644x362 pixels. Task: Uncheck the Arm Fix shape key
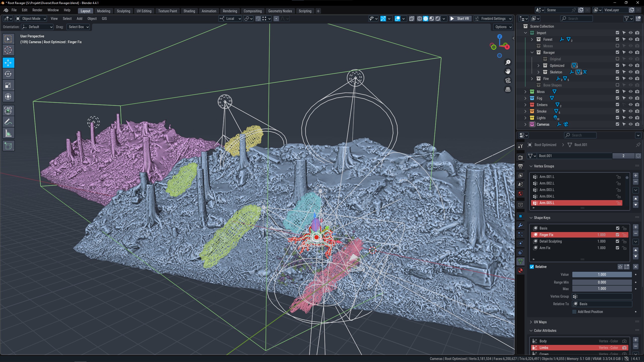(617, 248)
